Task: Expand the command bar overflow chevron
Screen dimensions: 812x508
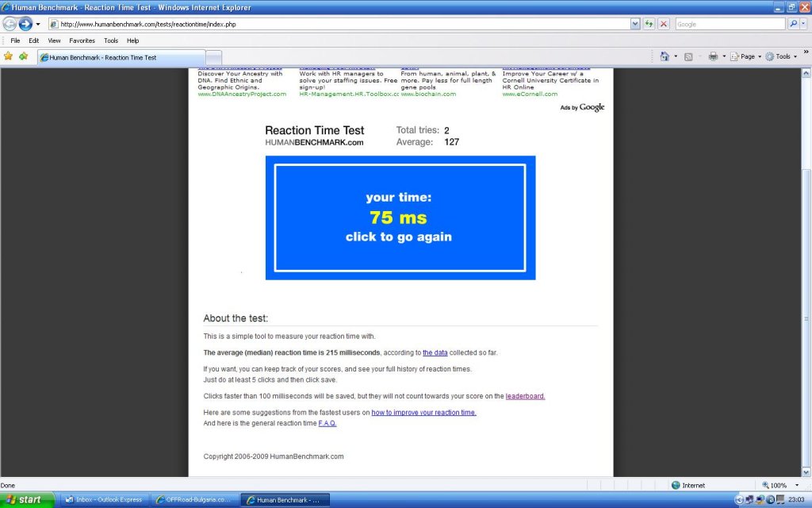Action: (x=806, y=52)
